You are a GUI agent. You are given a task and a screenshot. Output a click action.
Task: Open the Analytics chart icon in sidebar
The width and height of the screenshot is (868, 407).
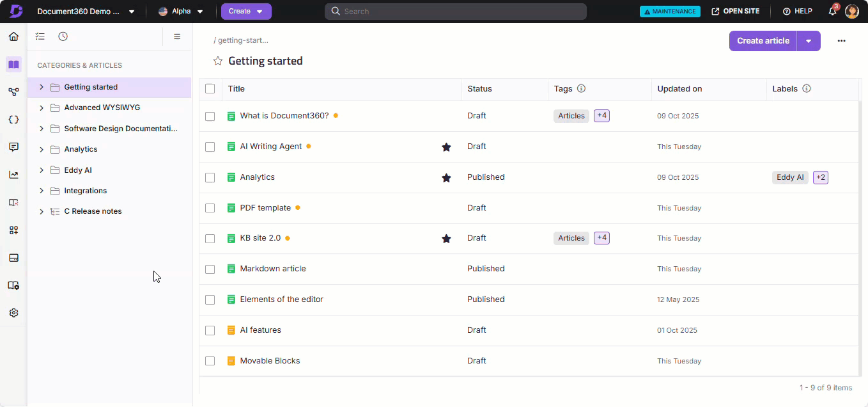(x=13, y=175)
